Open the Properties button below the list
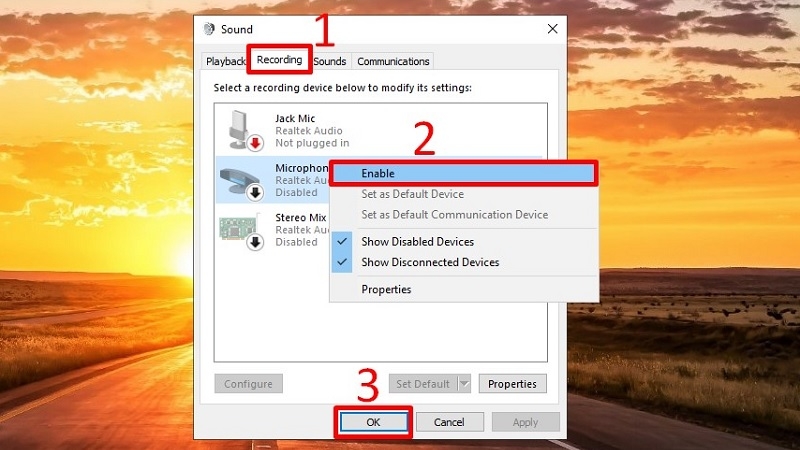The height and width of the screenshot is (450, 800). [x=512, y=384]
